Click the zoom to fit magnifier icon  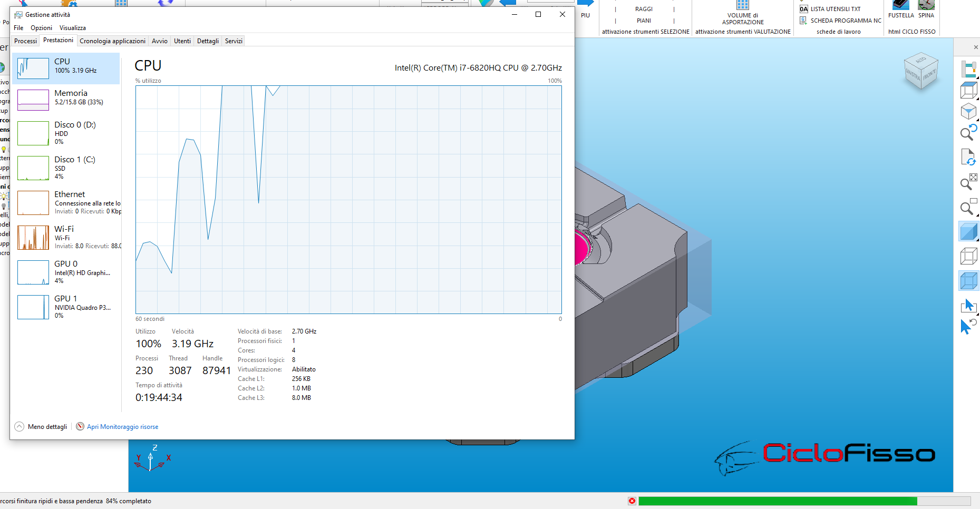point(969,182)
